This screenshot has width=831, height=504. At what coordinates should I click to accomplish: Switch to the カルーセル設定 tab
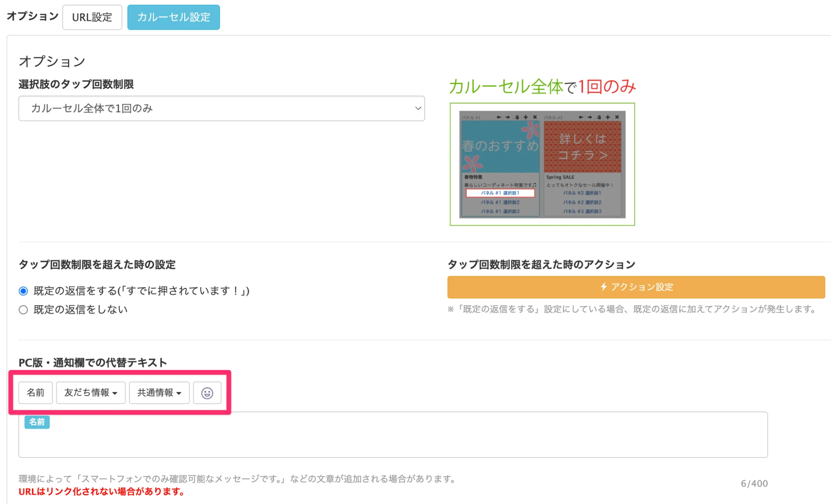pos(173,17)
